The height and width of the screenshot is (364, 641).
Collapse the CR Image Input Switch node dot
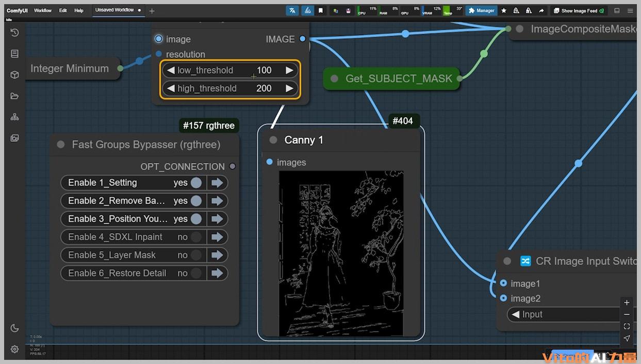(507, 261)
